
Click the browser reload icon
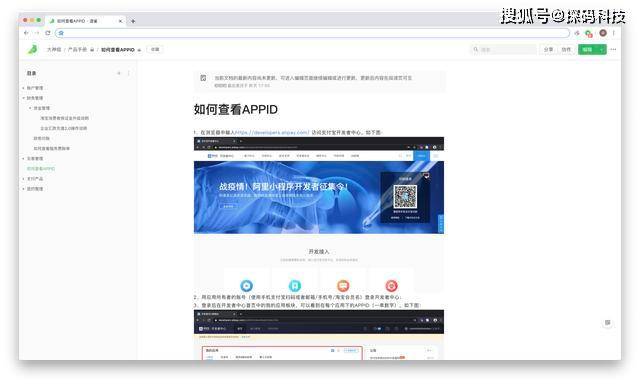coord(48,33)
